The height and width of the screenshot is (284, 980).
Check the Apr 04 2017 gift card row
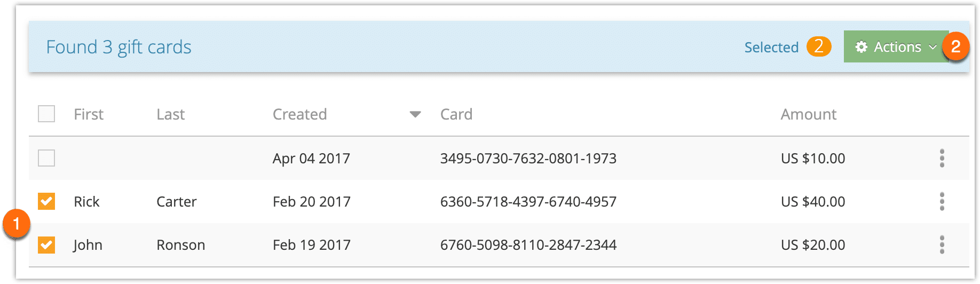(46, 158)
